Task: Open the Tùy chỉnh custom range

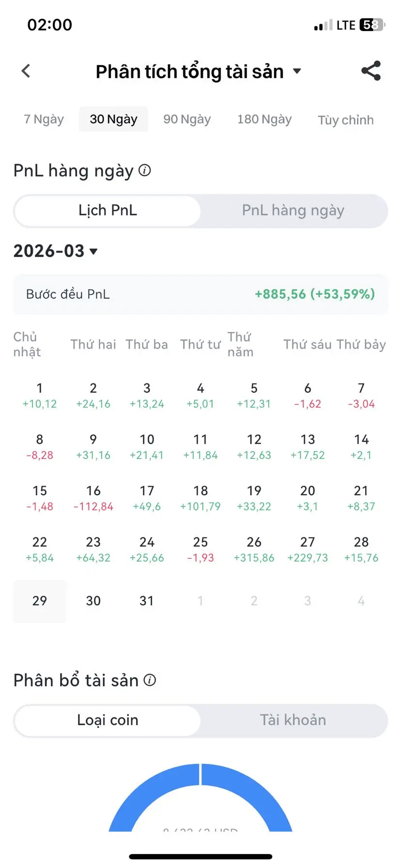Action: (346, 120)
